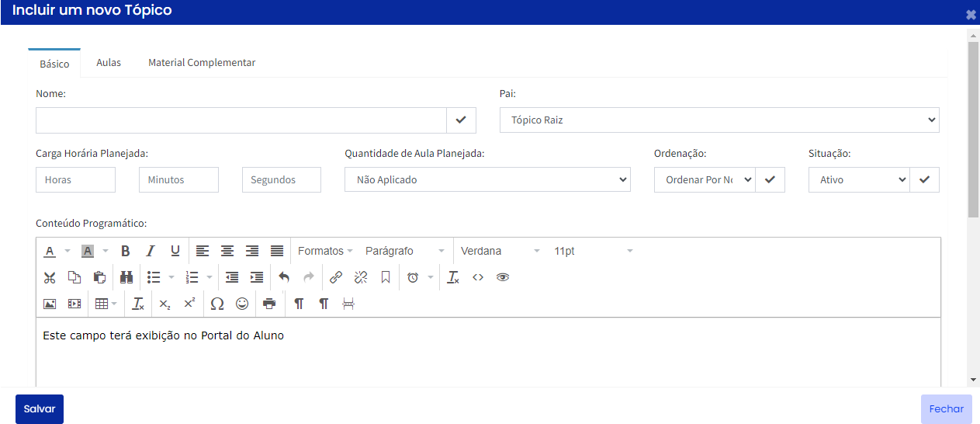Align text right in the editor
Image resolution: width=980 pixels, height=424 pixels.
tap(252, 251)
